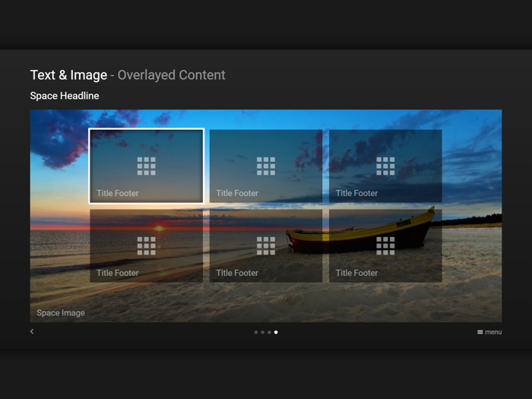Open the bottom-middle Title Footer card
This screenshot has height=399, width=532.
[x=266, y=245]
